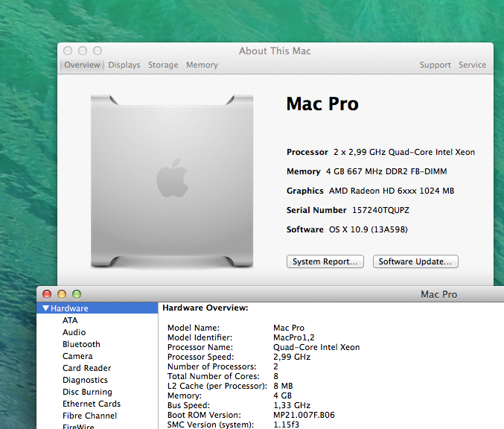This screenshot has height=429, width=504.
Task: Close the Mac Pro System Report window
Action: pyautogui.click(x=47, y=294)
